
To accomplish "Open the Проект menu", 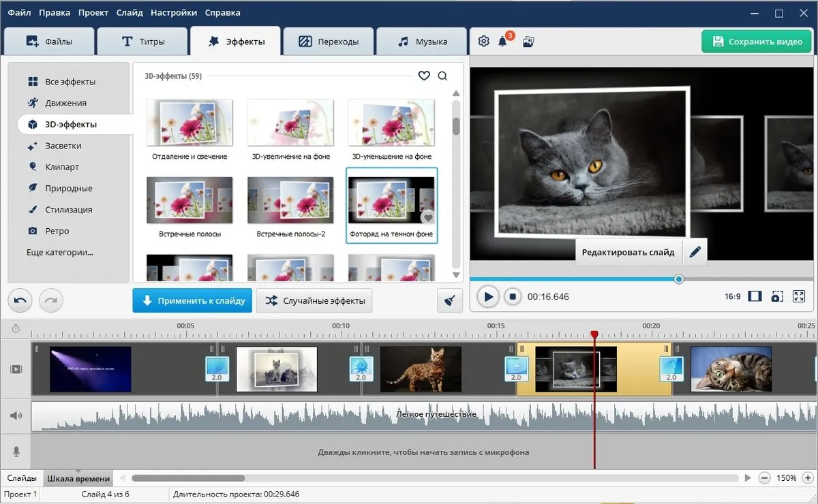I will pyautogui.click(x=93, y=12).
